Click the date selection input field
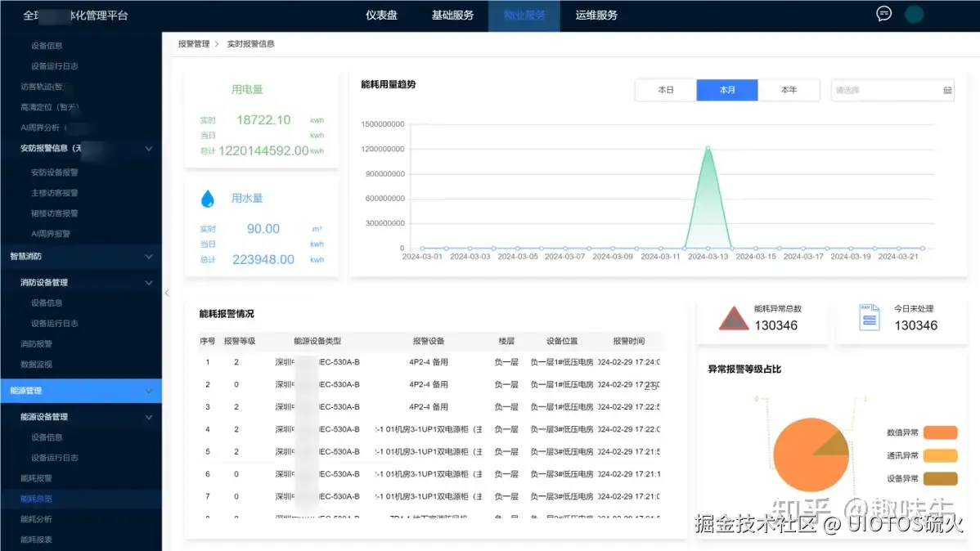Screen dimensions: 980x551 (892, 91)
